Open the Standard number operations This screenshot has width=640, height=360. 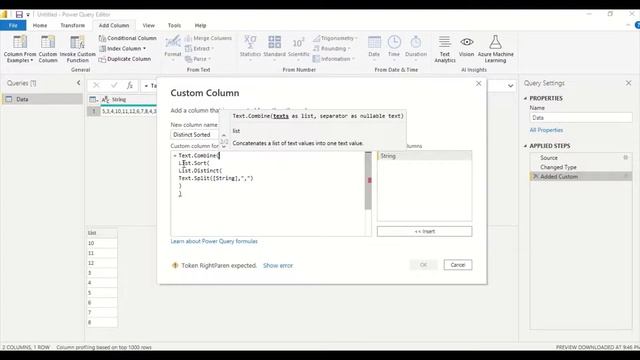(x=274, y=48)
